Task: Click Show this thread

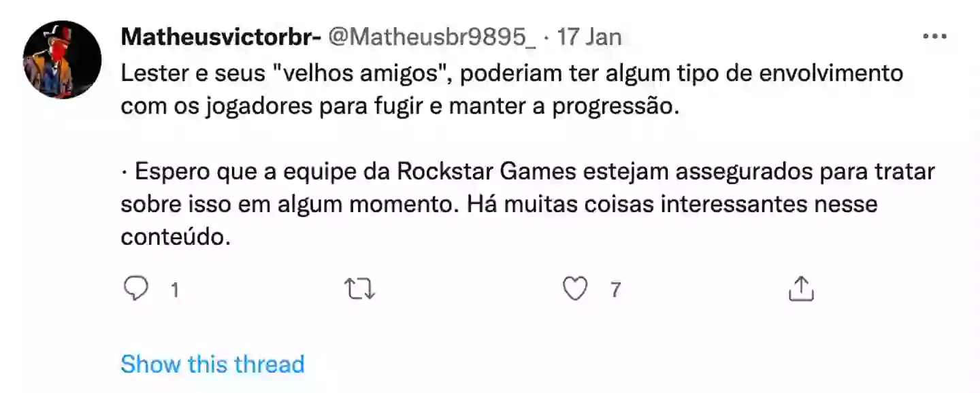Action: [x=212, y=364]
